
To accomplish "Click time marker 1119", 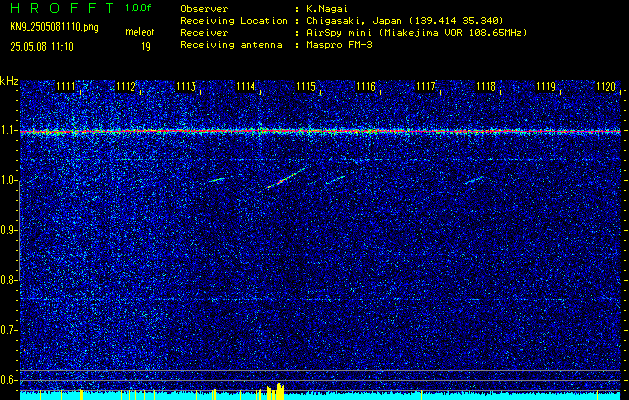I will [x=546, y=86].
